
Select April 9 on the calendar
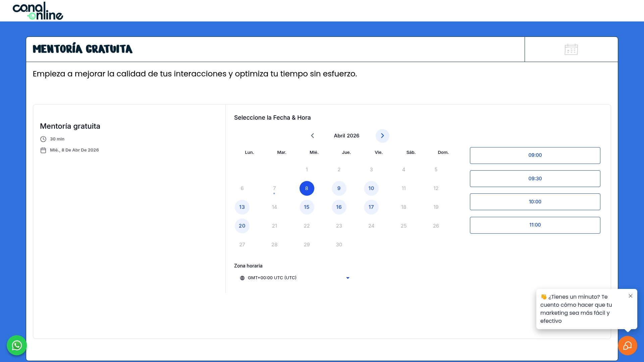click(x=339, y=188)
